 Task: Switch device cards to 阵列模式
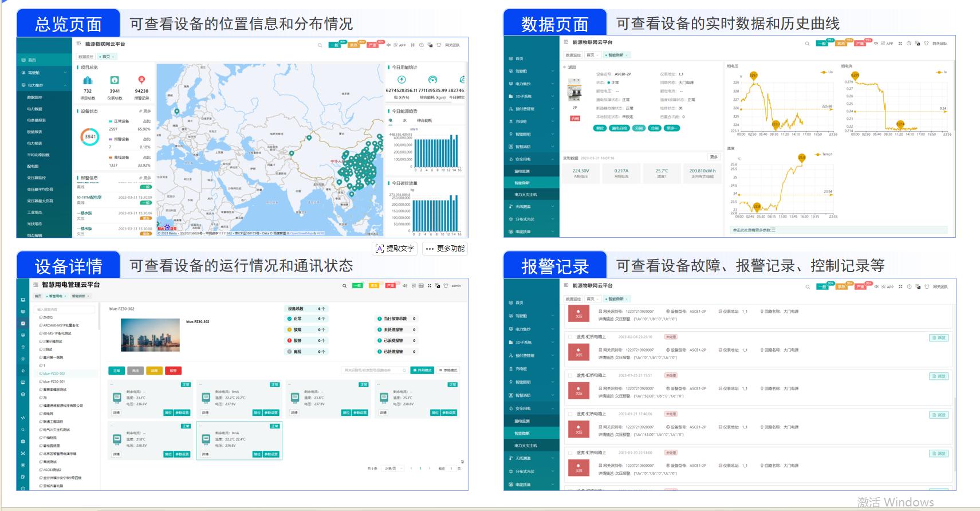422,370
